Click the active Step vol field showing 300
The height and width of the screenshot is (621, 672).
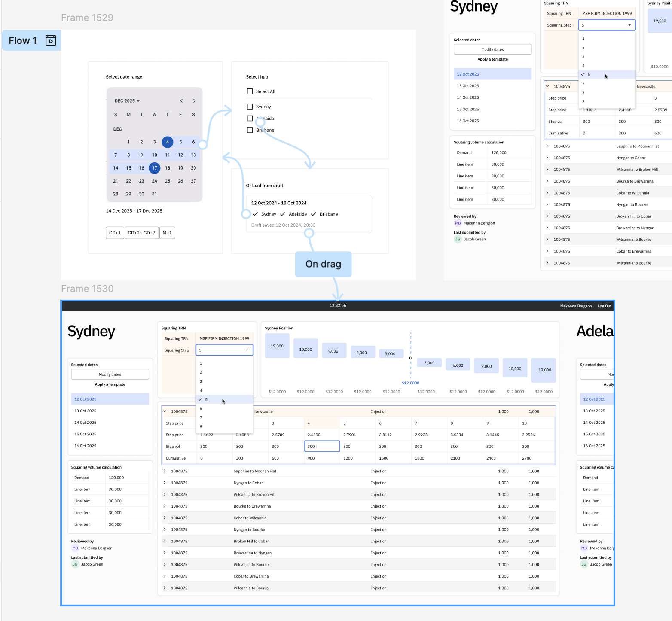click(322, 447)
